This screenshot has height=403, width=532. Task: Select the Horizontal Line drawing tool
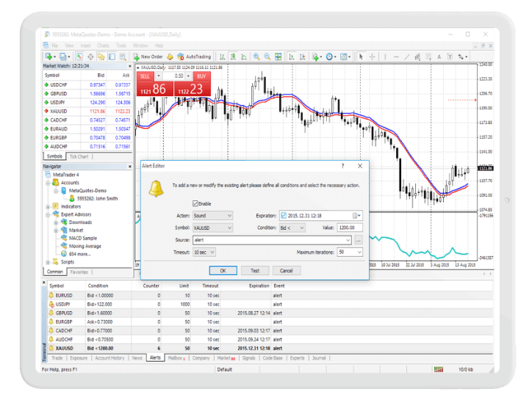click(x=396, y=57)
